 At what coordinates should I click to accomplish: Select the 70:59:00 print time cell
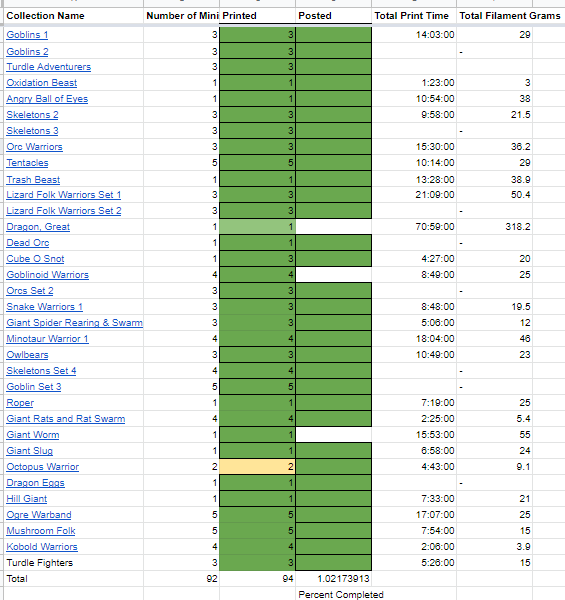tap(414, 227)
